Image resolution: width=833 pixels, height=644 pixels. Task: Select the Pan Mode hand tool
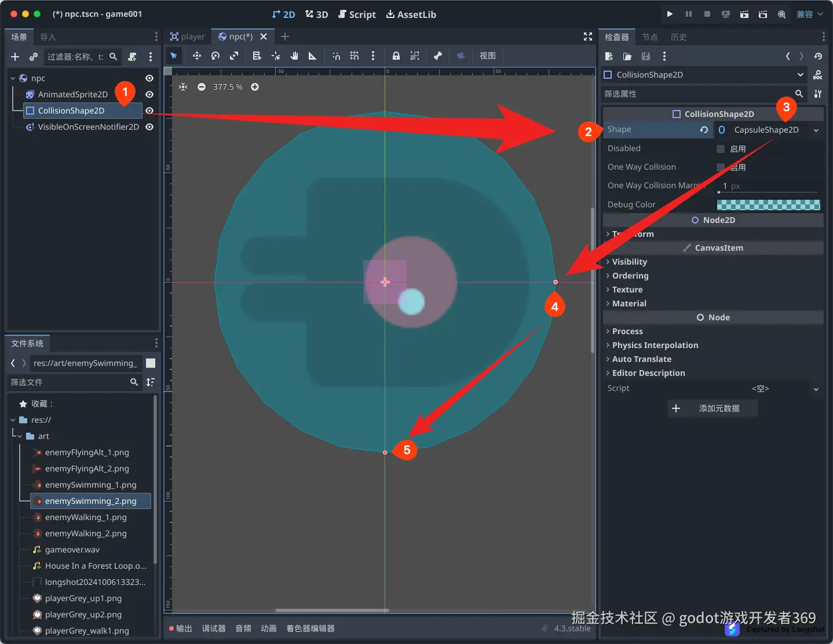coord(294,56)
